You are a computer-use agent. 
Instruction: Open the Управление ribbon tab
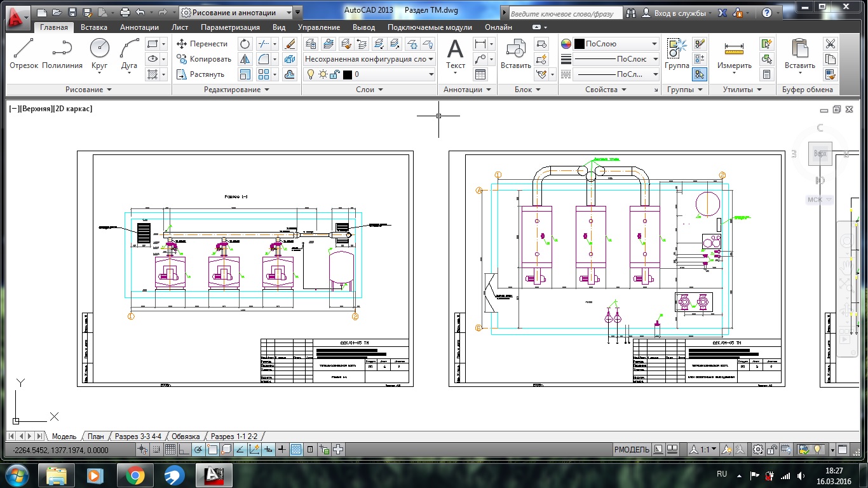pos(319,27)
